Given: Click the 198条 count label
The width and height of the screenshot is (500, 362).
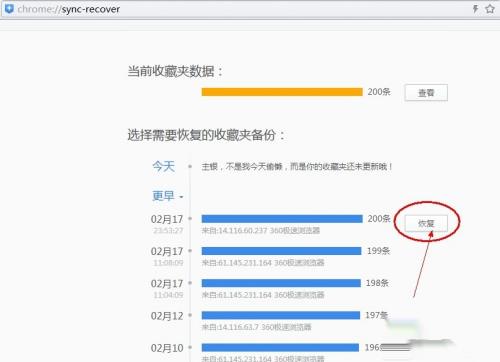Looking at the screenshot, I should coord(377,283).
